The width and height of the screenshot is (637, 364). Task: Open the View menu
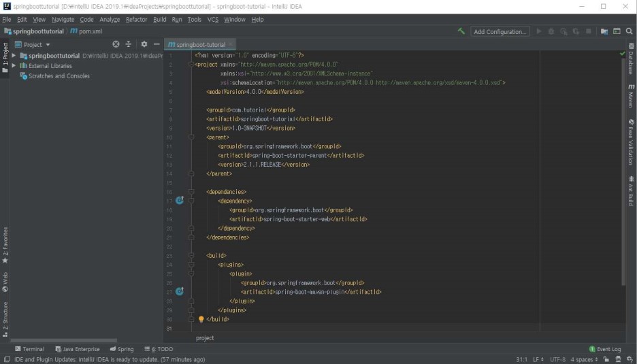39,20
